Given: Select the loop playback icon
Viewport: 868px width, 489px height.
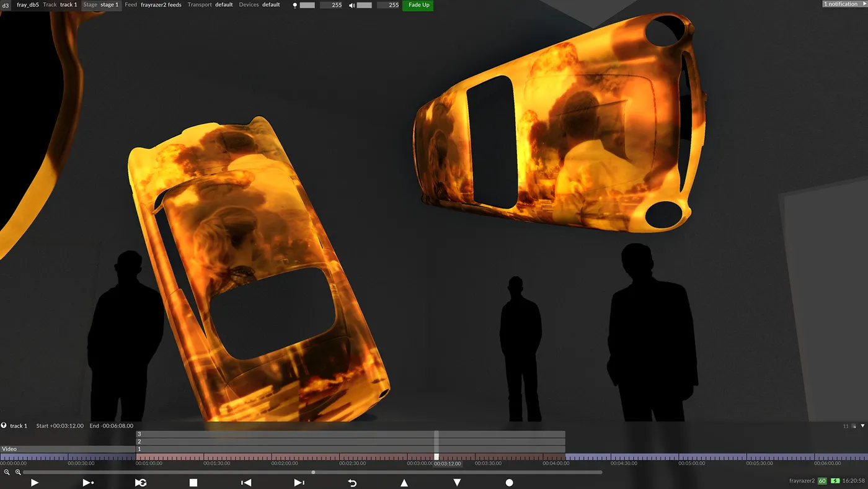Looking at the screenshot, I should pyautogui.click(x=141, y=482).
